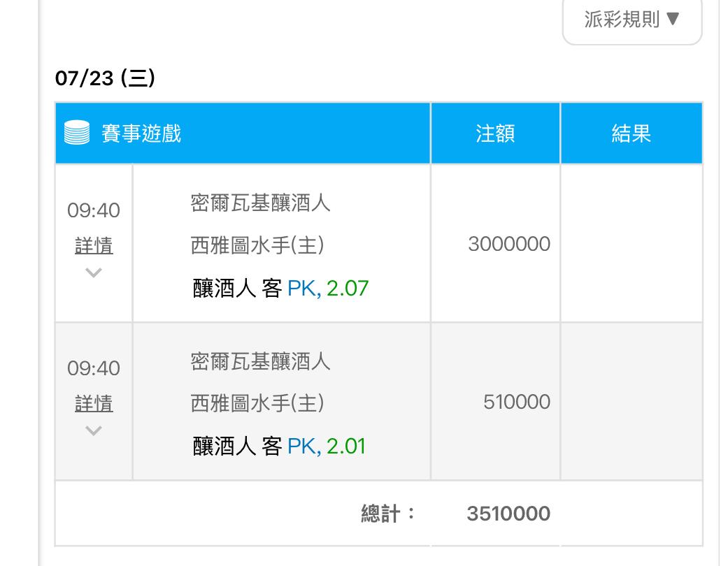The width and height of the screenshot is (728, 566).
Task: Click the 07/23 (三) date heading
Action: (105, 78)
